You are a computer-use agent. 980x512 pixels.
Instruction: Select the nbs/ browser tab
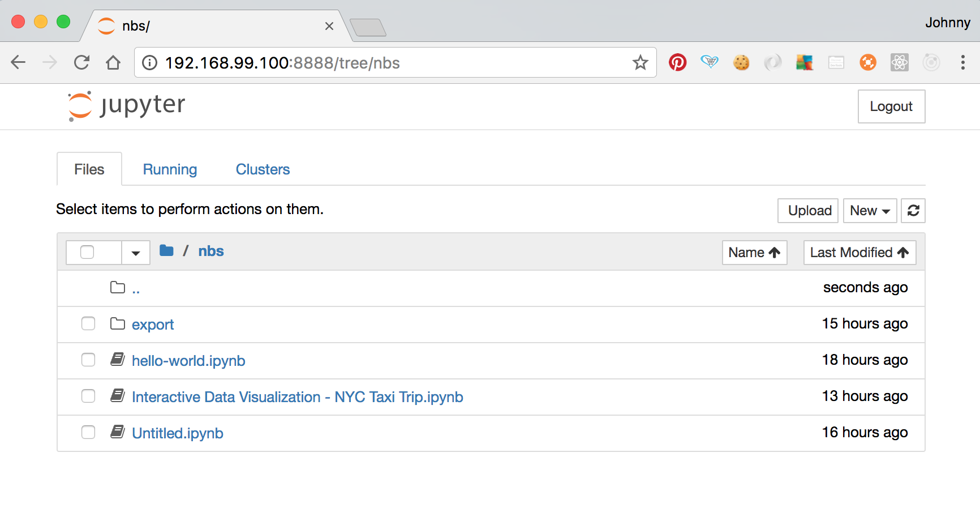[x=215, y=26]
